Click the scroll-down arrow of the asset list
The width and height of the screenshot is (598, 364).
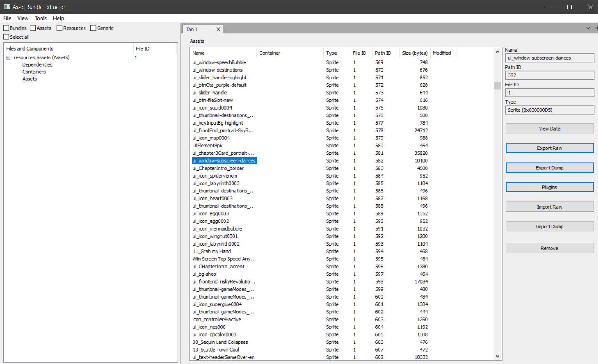(498, 356)
